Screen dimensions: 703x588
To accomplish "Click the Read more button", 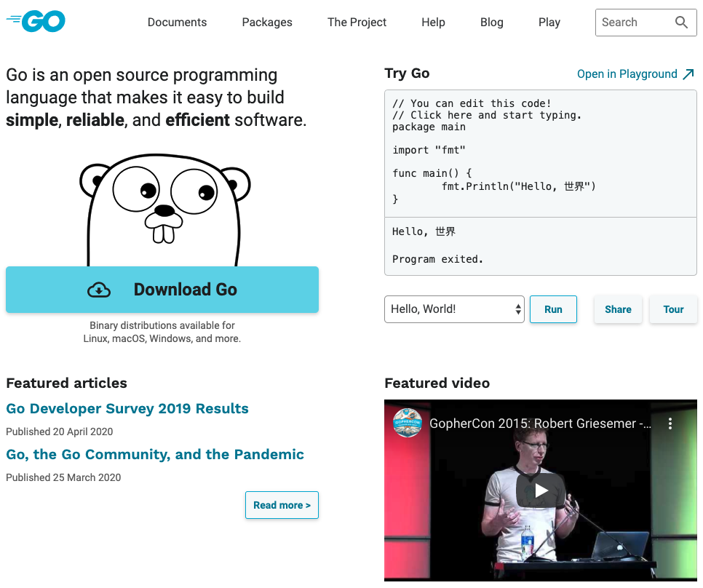I will pyautogui.click(x=282, y=505).
